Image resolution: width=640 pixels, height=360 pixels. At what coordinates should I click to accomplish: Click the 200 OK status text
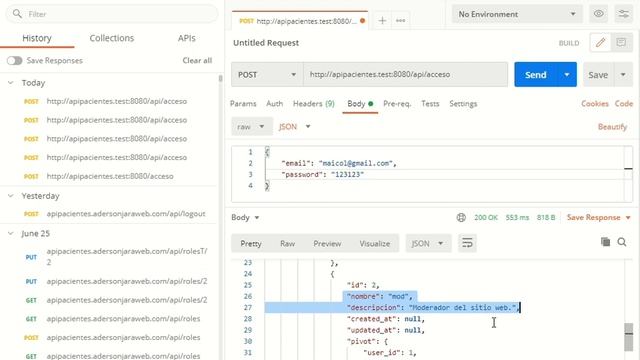click(486, 218)
